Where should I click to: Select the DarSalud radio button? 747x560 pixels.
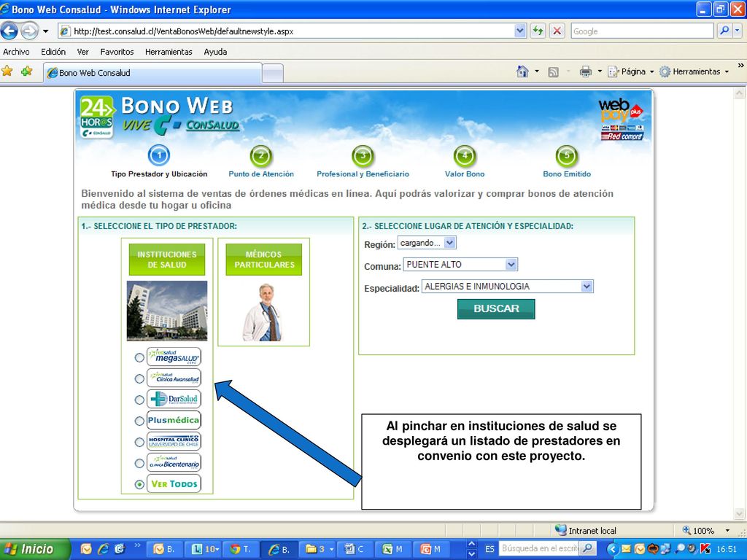coord(139,400)
